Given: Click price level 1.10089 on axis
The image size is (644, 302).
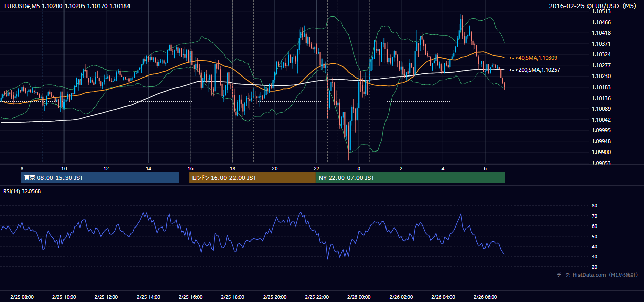Looking at the screenshot, I should pos(601,109).
